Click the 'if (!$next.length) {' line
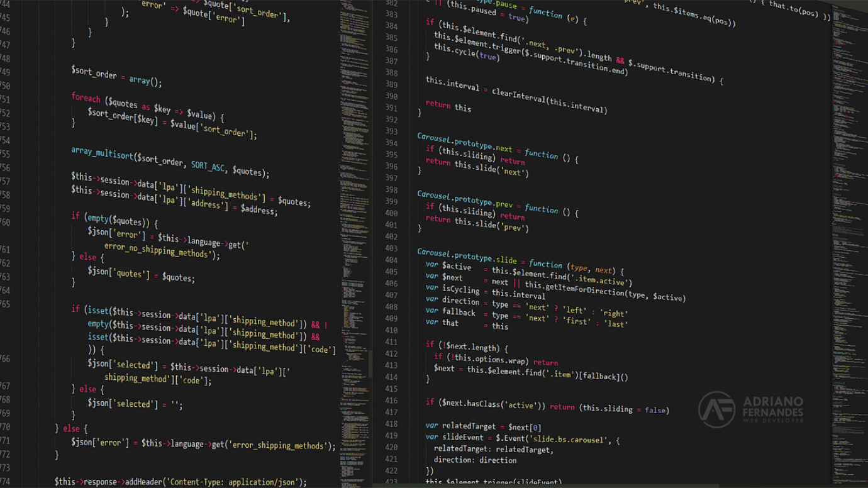This screenshot has width=868, height=488. point(467,346)
